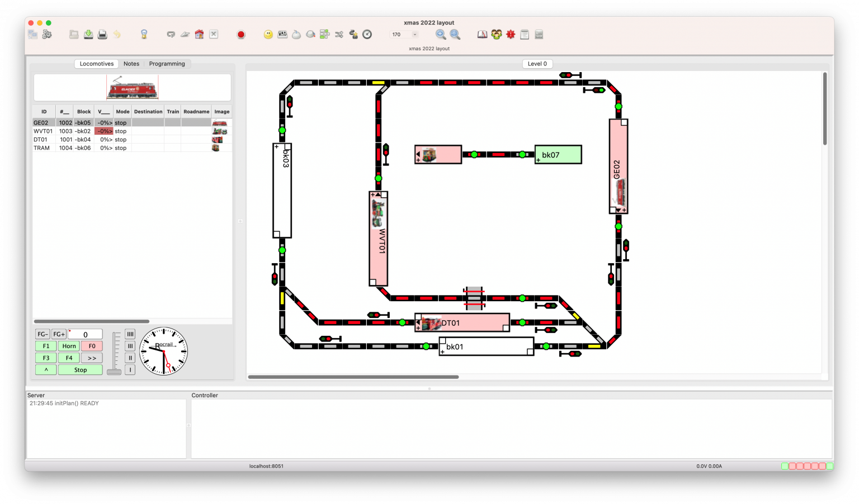The image size is (859, 504).
Task: Click the home workspace icon
Action: click(x=200, y=34)
